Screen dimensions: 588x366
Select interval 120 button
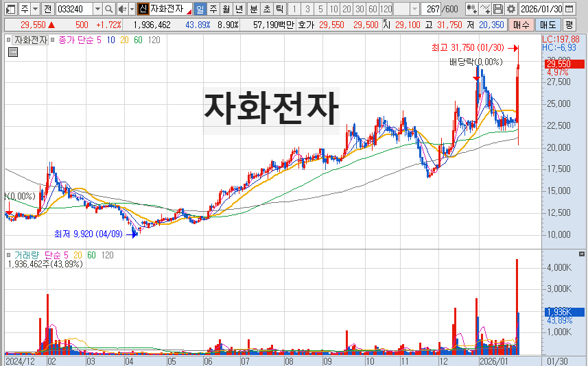(x=386, y=9)
